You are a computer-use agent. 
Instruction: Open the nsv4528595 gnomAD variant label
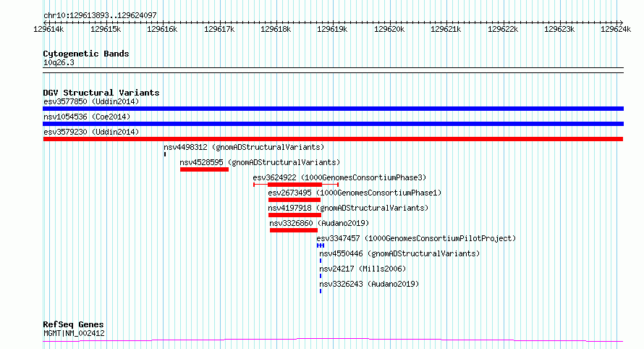pyautogui.click(x=260, y=162)
